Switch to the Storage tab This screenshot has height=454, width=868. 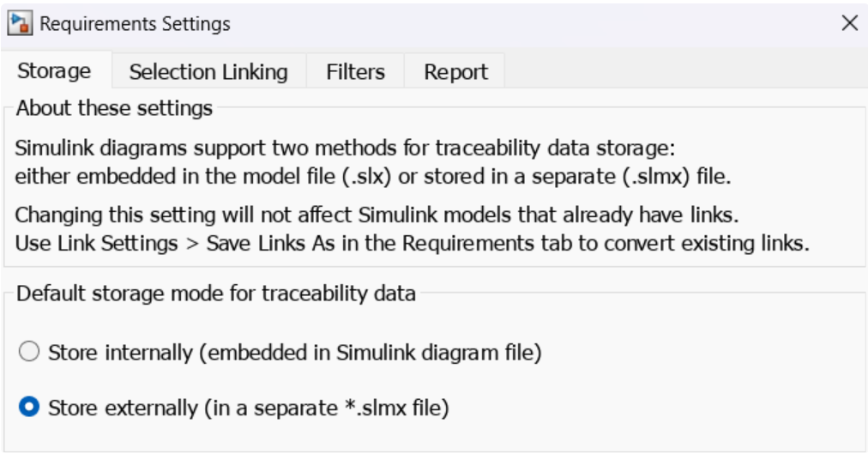(x=55, y=72)
